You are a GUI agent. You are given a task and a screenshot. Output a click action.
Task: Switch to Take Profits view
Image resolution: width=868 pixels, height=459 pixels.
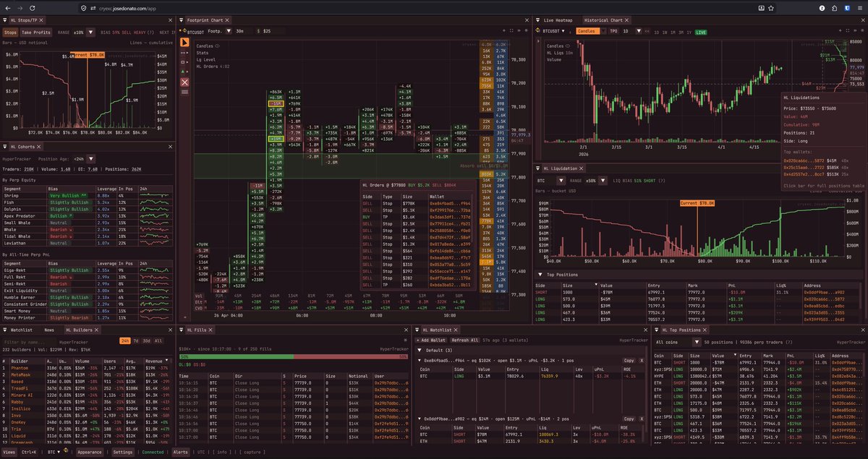pos(36,33)
